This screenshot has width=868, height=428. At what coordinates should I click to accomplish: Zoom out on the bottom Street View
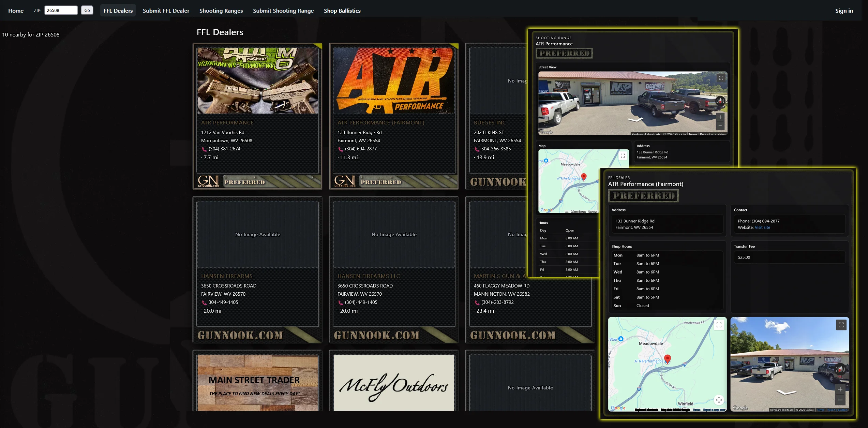pos(840,400)
